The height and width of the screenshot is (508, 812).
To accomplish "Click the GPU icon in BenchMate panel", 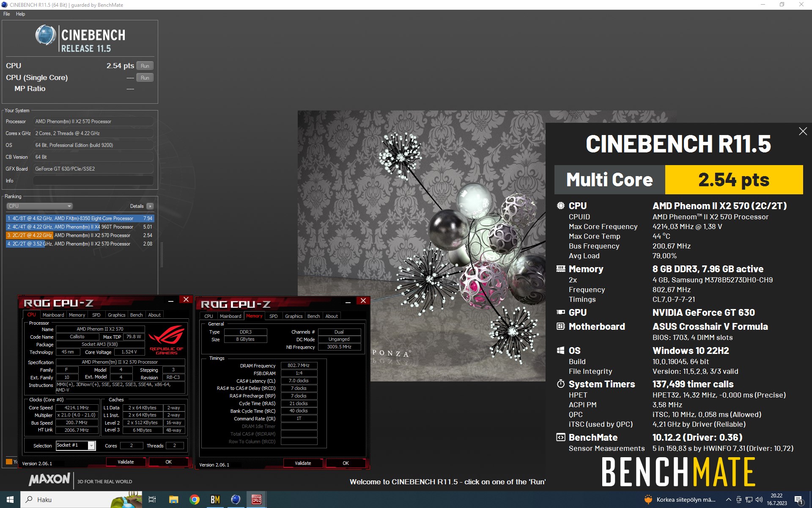I will click(x=561, y=312).
